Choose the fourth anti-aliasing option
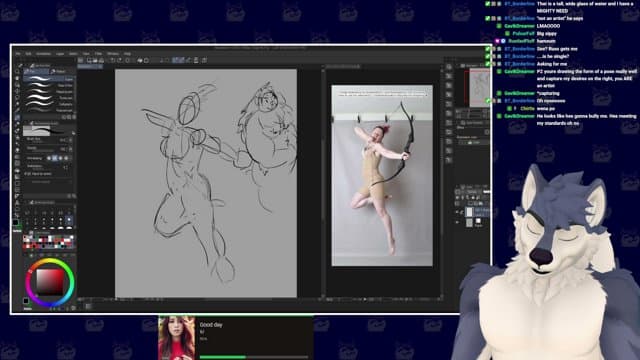The image size is (640, 360). [66, 158]
